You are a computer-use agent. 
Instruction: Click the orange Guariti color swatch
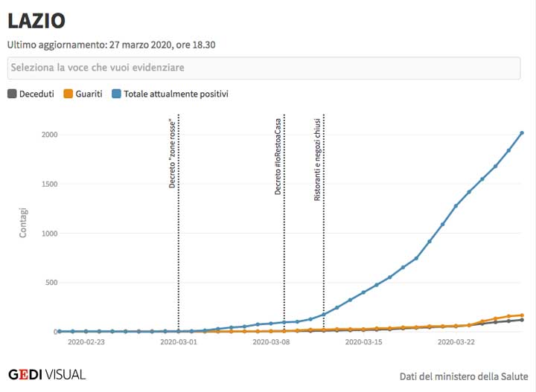(x=68, y=94)
